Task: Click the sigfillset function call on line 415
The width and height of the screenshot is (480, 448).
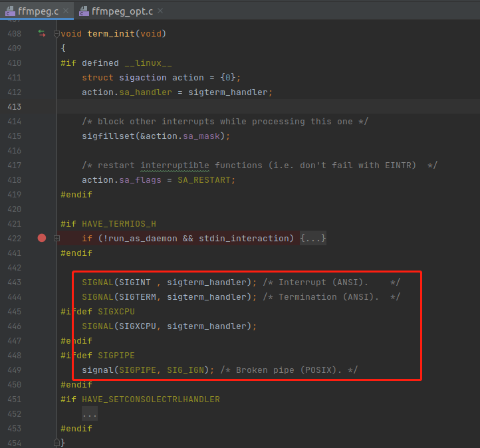Action: coord(108,136)
